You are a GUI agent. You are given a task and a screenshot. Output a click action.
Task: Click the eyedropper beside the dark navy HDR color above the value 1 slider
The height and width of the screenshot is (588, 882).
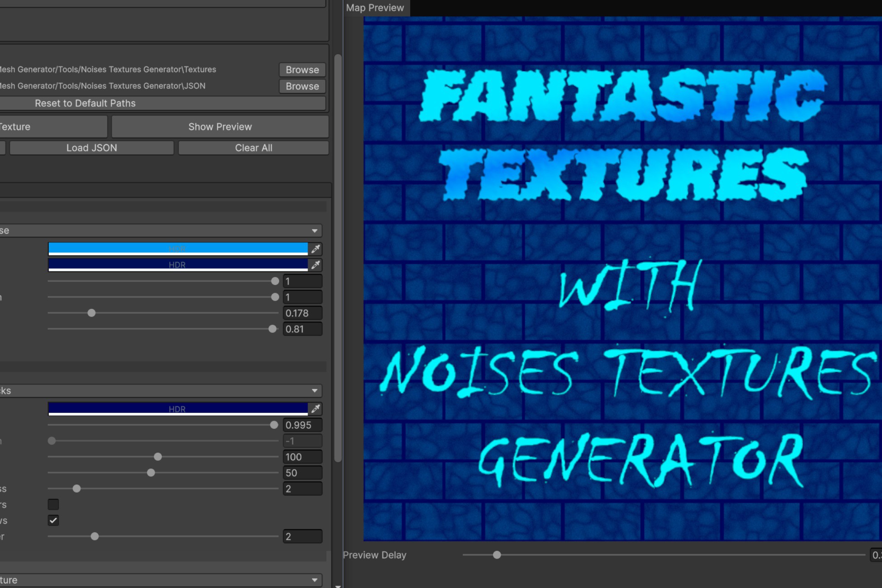coord(316,265)
